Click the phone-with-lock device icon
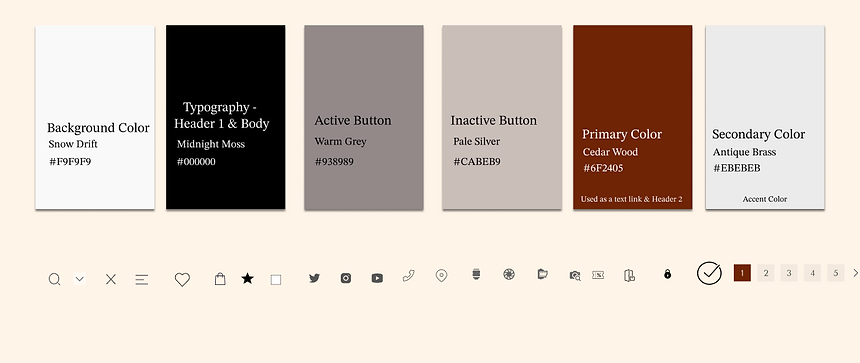860x363 pixels. pos(629,275)
